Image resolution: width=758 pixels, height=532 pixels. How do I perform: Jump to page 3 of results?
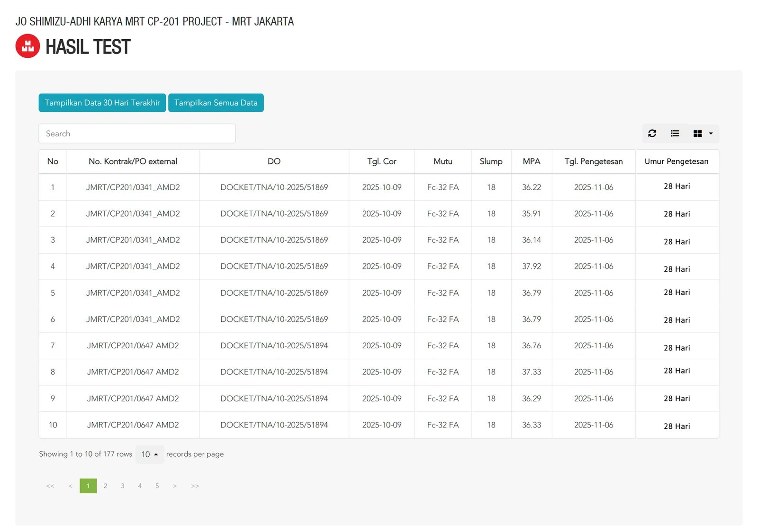coord(123,486)
